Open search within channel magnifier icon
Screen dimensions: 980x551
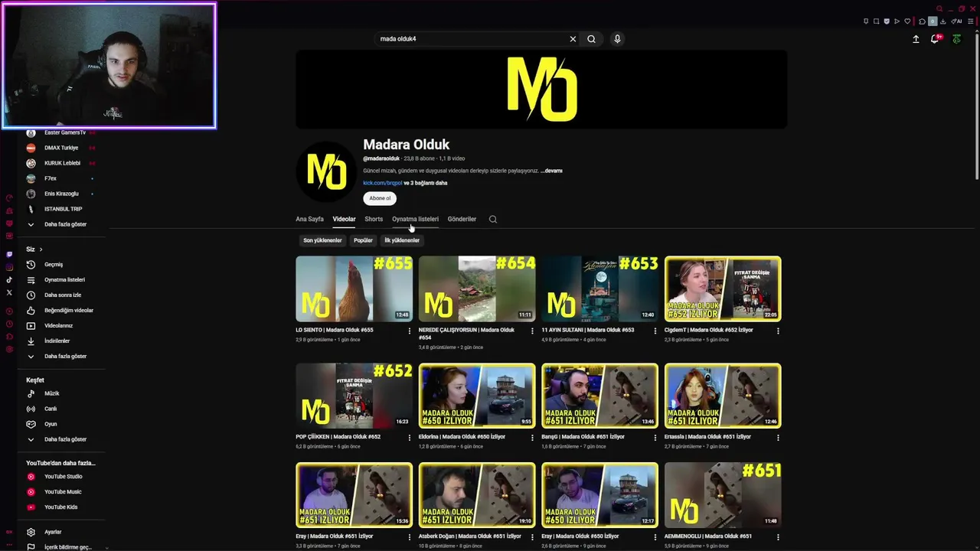(x=493, y=220)
